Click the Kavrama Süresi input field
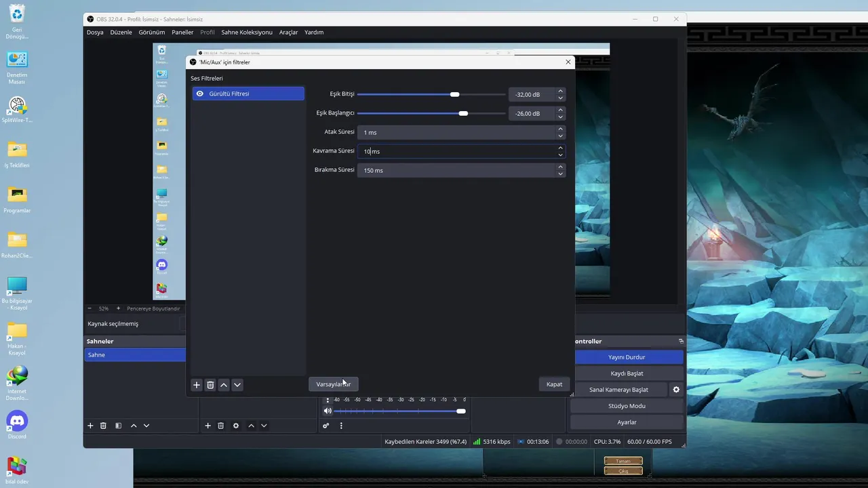Screen dimensions: 868x488 (456, 151)
